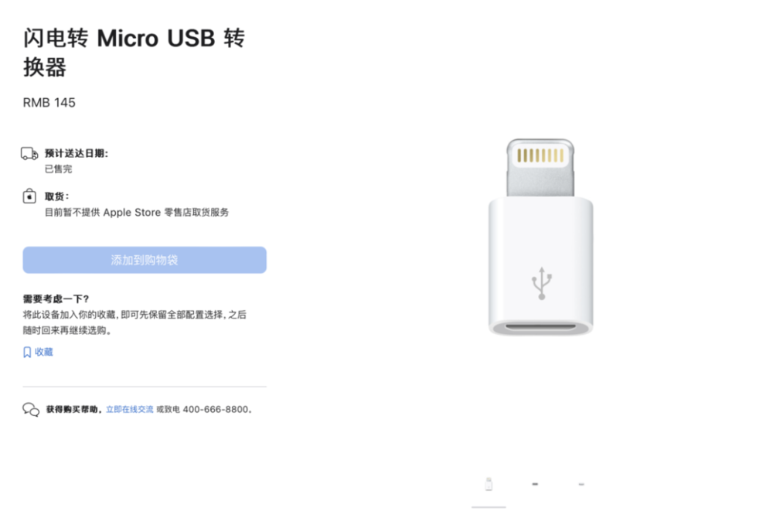Click the 400-666-8800 phone number

[x=216, y=410]
